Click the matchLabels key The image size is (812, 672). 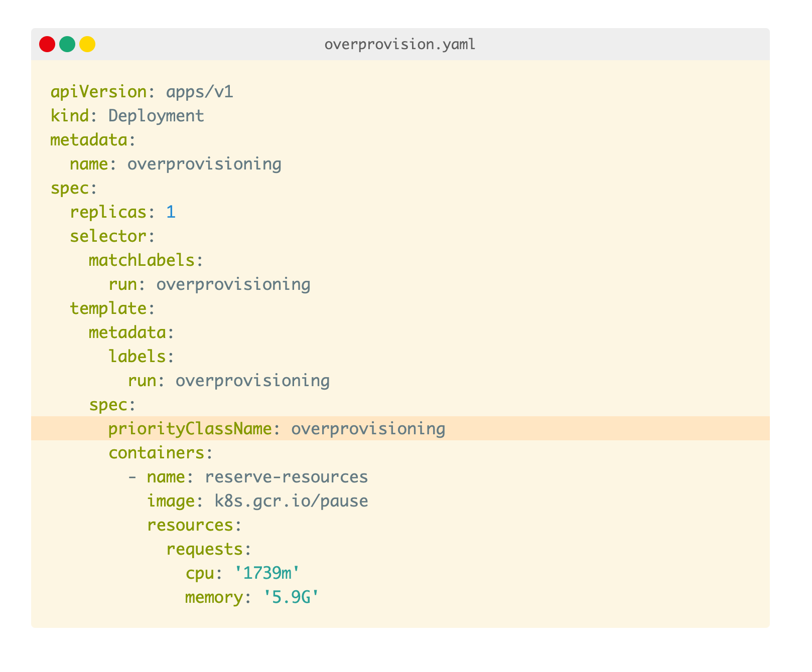pyautogui.click(x=142, y=261)
